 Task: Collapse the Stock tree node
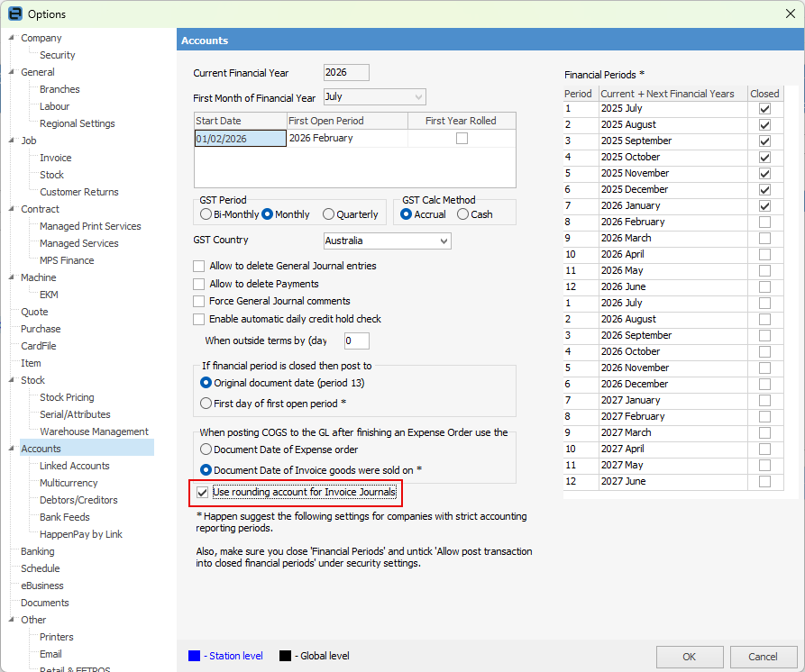pyautogui.click(x=12, y=379)
